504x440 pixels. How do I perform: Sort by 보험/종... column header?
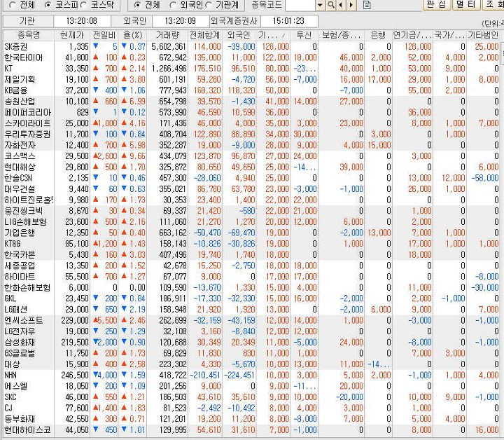click(x=341, y=35)
